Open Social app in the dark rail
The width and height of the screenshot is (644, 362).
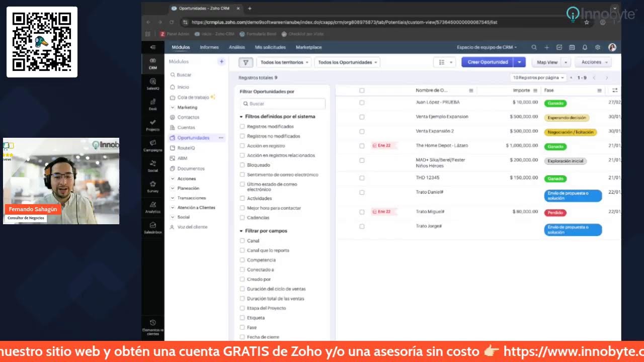coord(153,166)
